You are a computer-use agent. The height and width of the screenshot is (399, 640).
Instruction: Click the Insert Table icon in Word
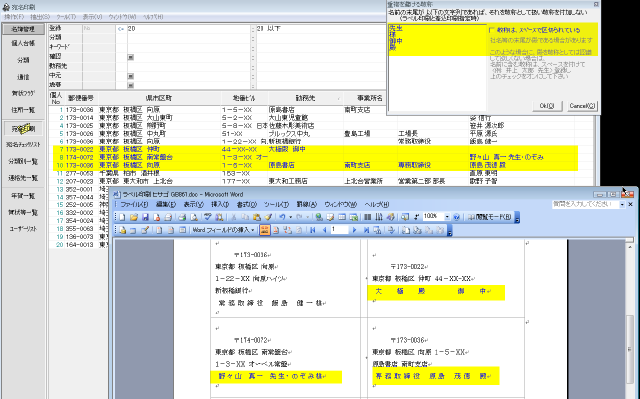342,217
